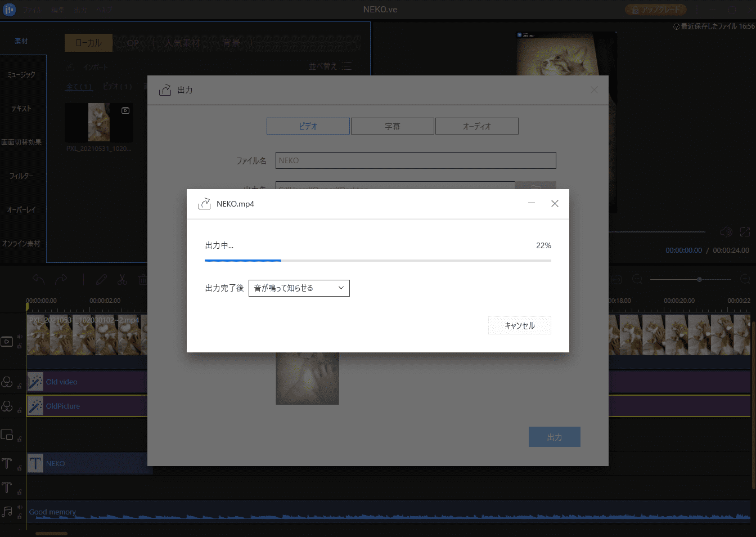Click the OldPicture filter track icon
The width and height of the screenshot is (756, 537).
(7, 406)
